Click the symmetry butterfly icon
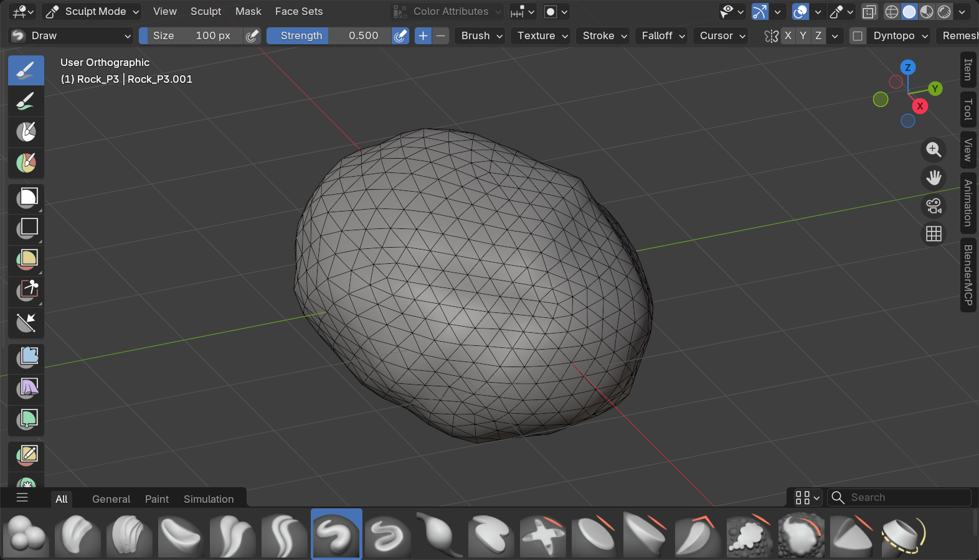979x560 pixels. click(772, 36)
